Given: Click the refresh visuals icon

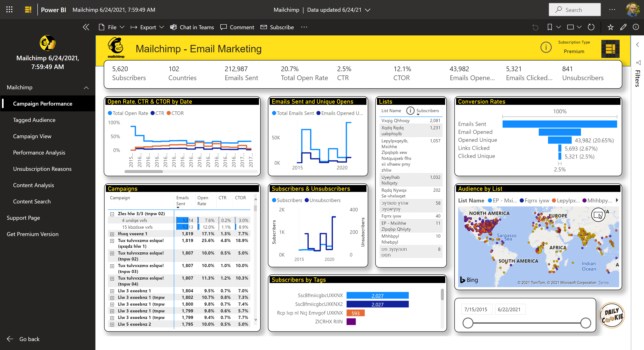Looking at the screenshot, I should [x=591, y=27].
